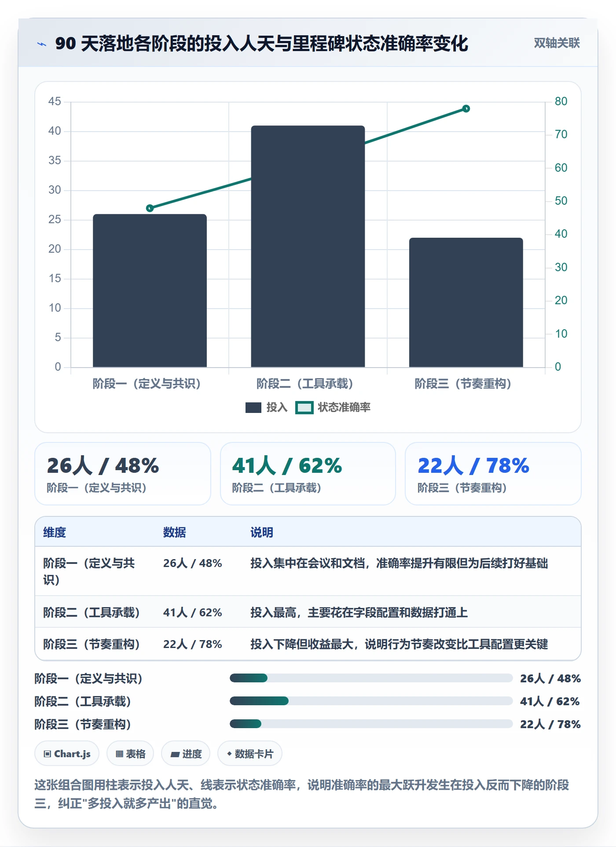Viewport: 616px width, 847px height.
Task: Click the tallest bar for 阶段二
Action: pyautogui.click(x=308, y=247)
